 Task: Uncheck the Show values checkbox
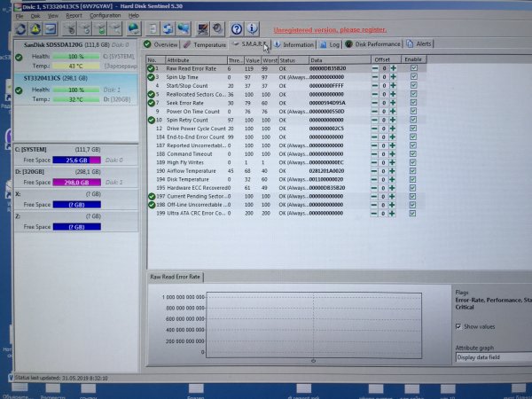[458, 326]
